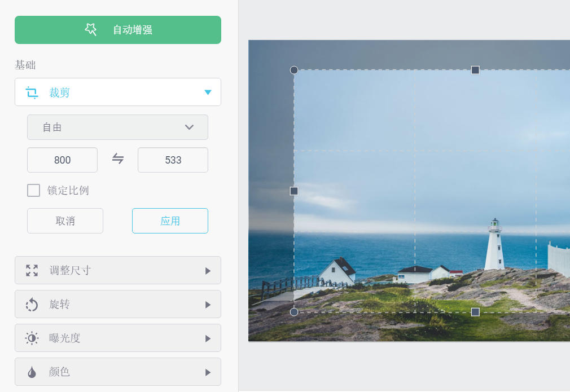Click the top-edge square crop handle

[475, 70]
